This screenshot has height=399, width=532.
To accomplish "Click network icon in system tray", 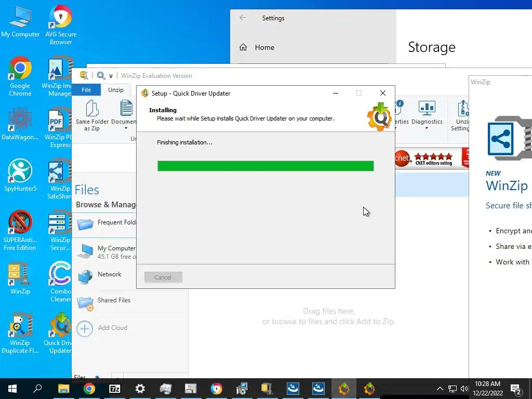I will pyautogui.click(x=453, y=389).
